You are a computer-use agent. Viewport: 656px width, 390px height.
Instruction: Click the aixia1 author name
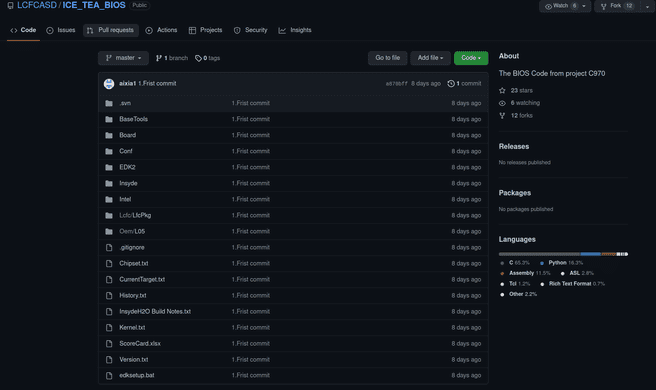[x=127, y=84]
